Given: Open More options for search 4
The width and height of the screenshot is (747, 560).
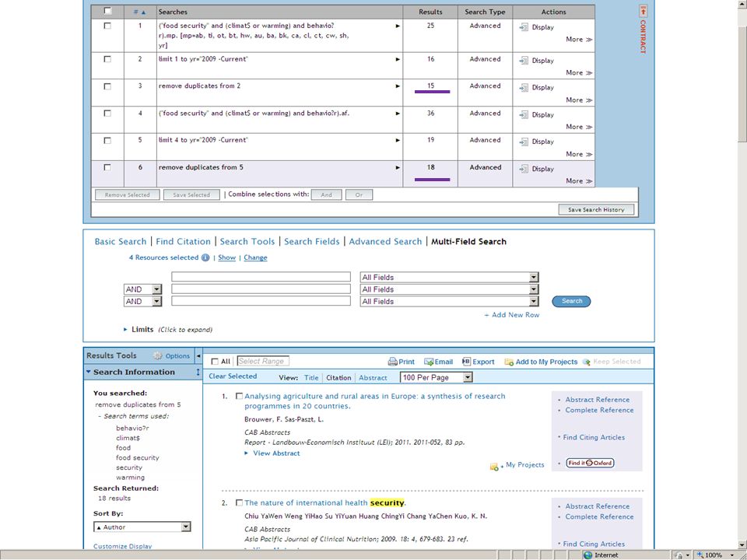Looking at the screenshot, I should [x=579, y=127].
